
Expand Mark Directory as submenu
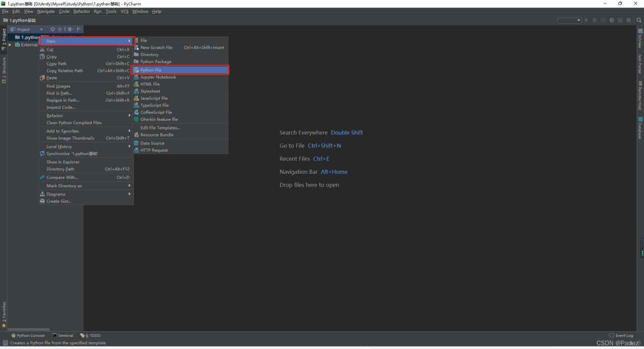(86, 186)
